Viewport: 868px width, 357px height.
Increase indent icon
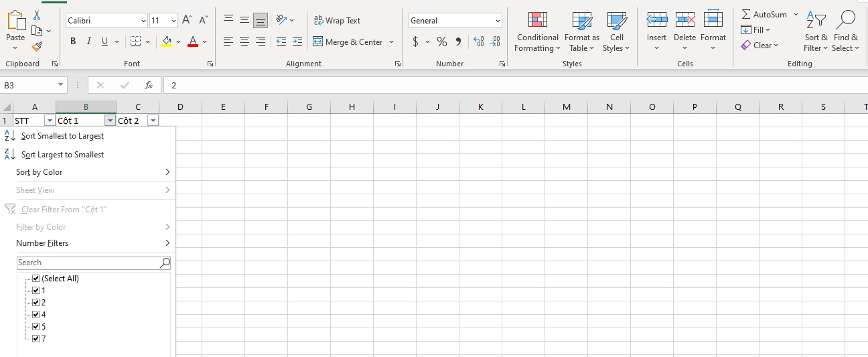click(297, 42)
